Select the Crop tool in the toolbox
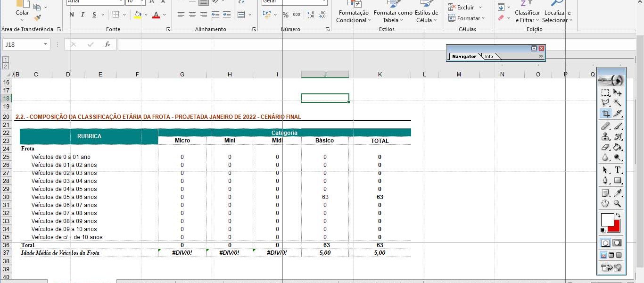This screenshot has width=644, height=283. point(606,113)
